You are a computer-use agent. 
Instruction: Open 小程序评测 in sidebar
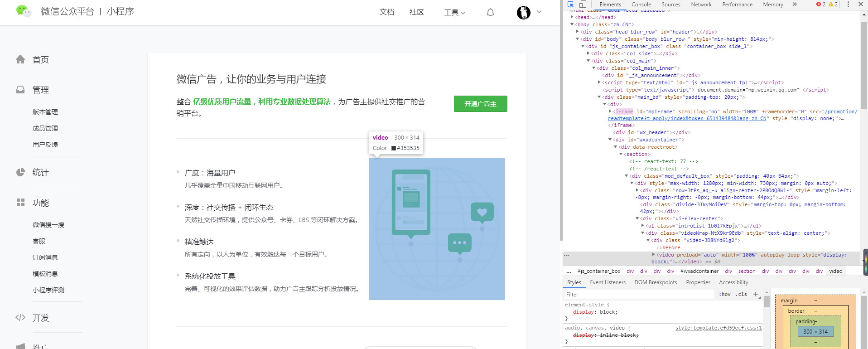click(48, 290)
